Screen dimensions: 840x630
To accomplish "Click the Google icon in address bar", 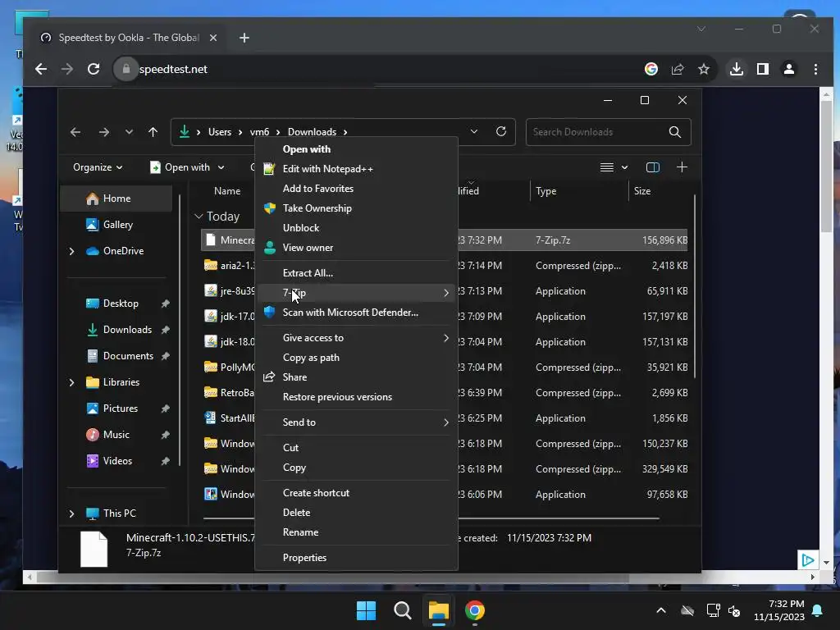I will point(651,69).
